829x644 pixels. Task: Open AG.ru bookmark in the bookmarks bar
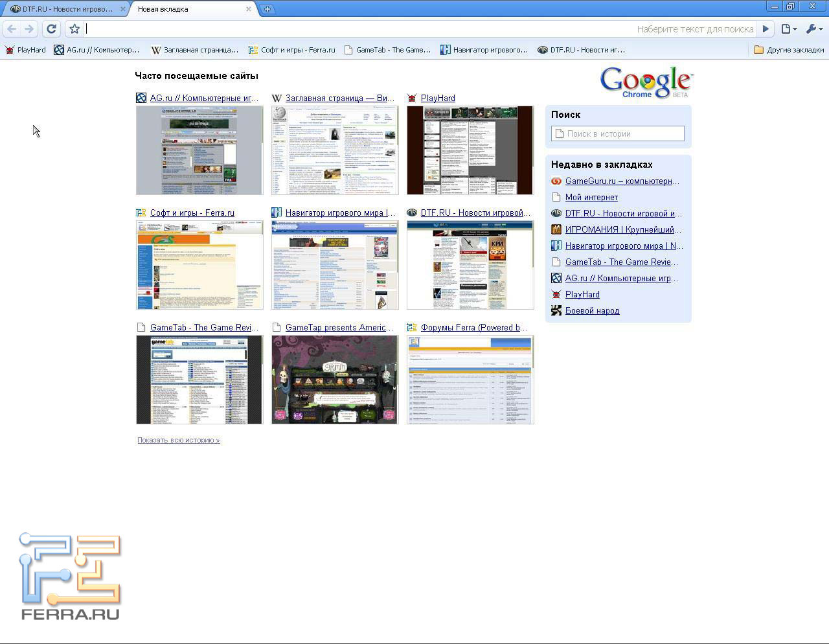97,50
